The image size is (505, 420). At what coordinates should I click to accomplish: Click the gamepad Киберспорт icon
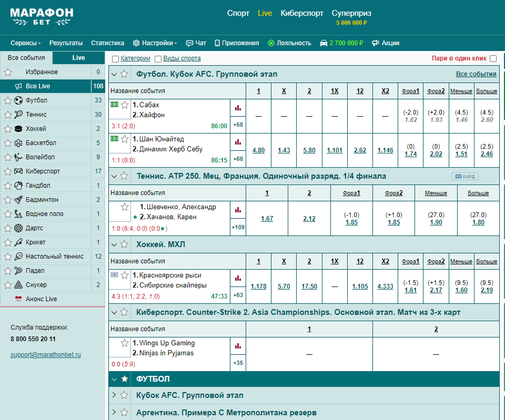18,171
